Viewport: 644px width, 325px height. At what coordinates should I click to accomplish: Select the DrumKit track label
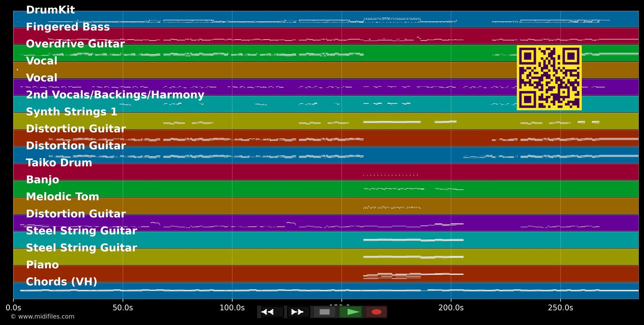pos(50,10)
